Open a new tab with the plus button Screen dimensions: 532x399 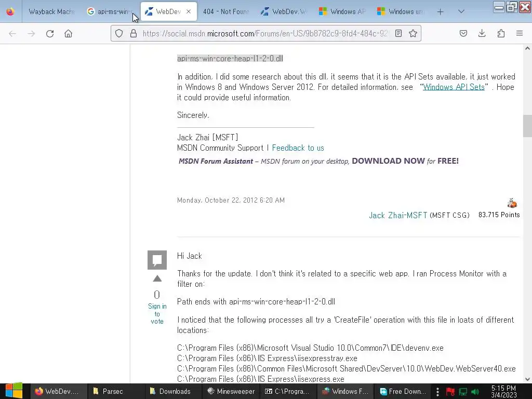[441, 12]
